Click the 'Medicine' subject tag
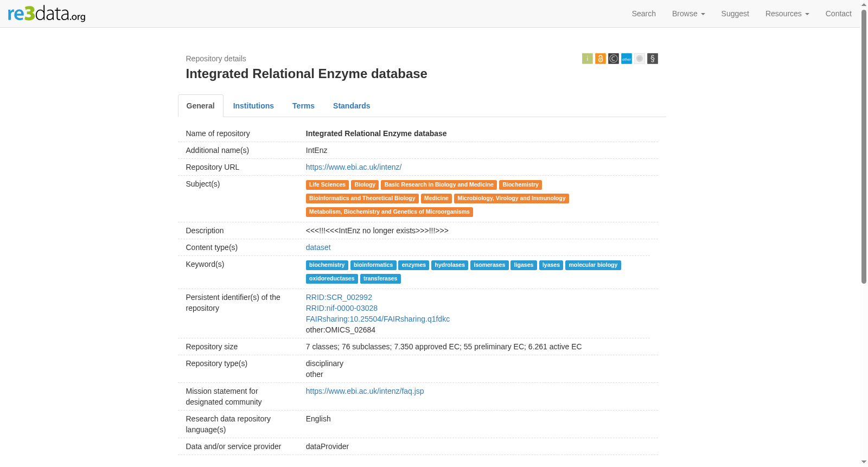This screenshot has width=868, height=467. click(436, 199)
